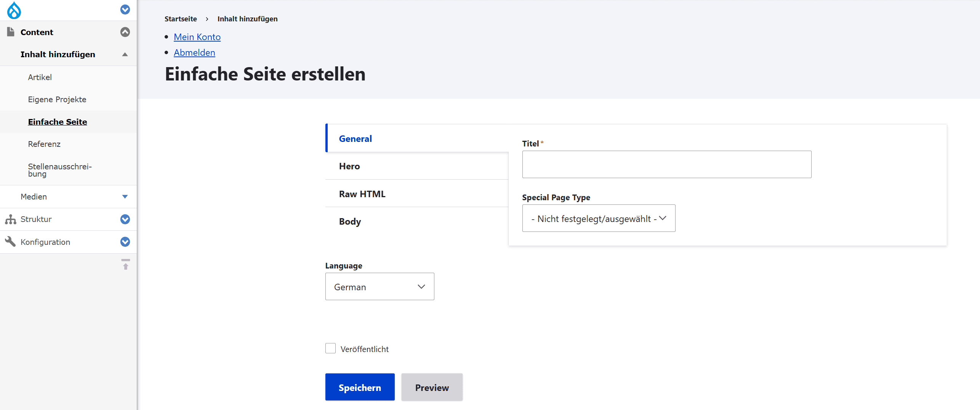Enable the Veröffentlicht checkbox
This screenshot has height=410, width=980.
[x=330, y=348]
